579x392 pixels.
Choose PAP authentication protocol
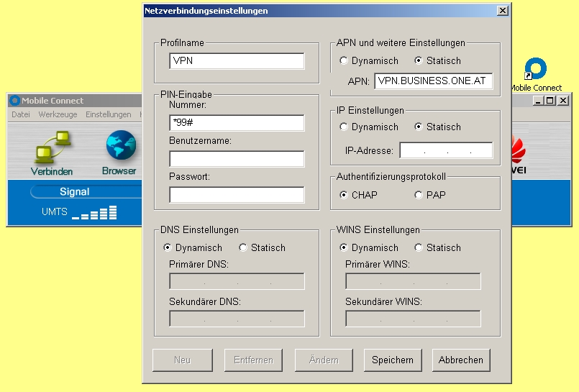419,195
